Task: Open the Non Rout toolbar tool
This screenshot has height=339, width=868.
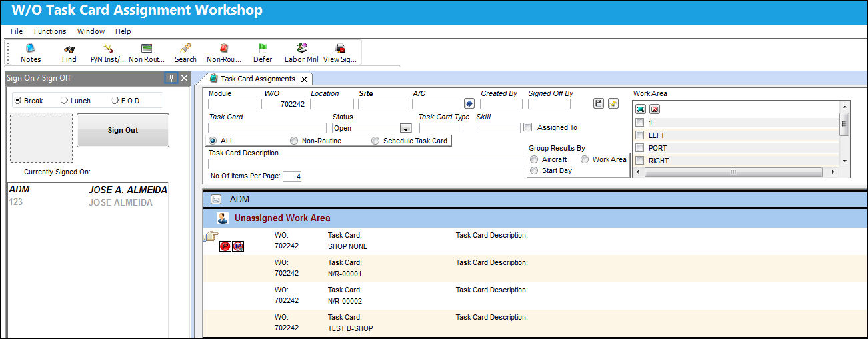Action: coord(147,53)
